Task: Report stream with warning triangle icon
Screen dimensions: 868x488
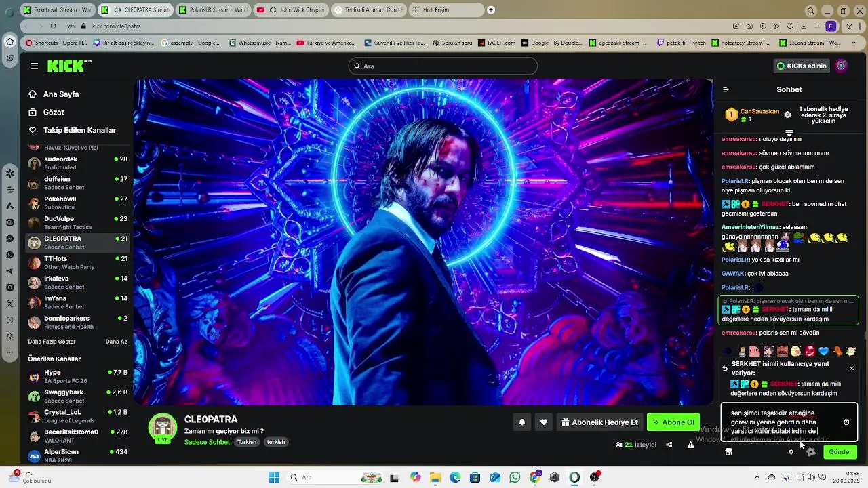Action: (690, 445)
